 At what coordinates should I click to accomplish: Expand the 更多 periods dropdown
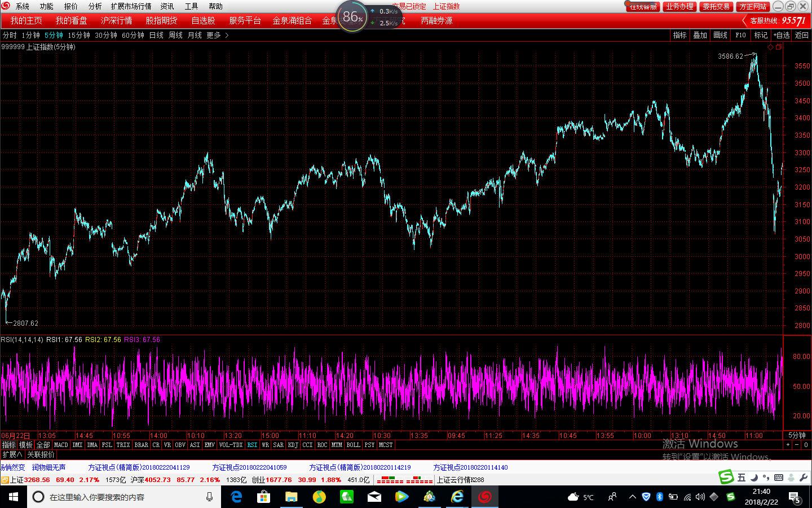pyautogui.click(x=218, y=35)
